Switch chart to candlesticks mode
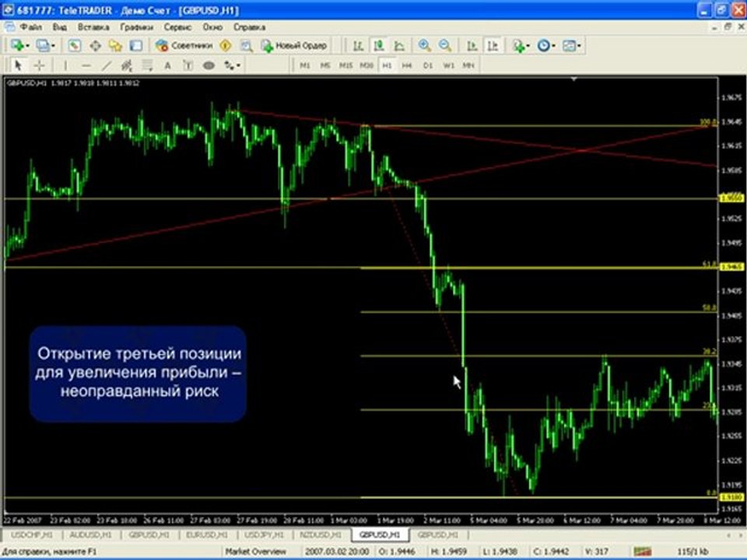 (379, 46)
